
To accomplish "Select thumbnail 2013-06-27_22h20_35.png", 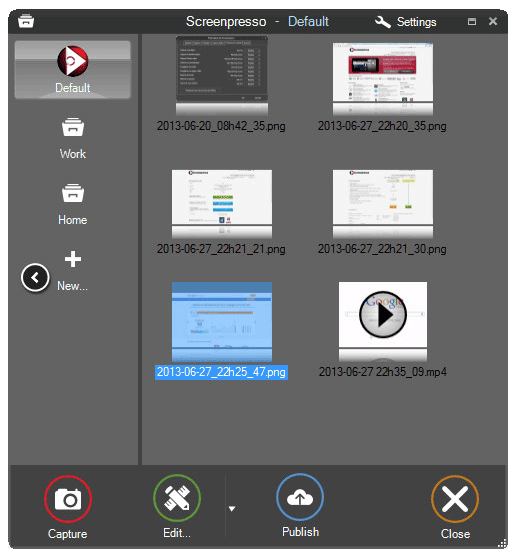I will 383,79.
